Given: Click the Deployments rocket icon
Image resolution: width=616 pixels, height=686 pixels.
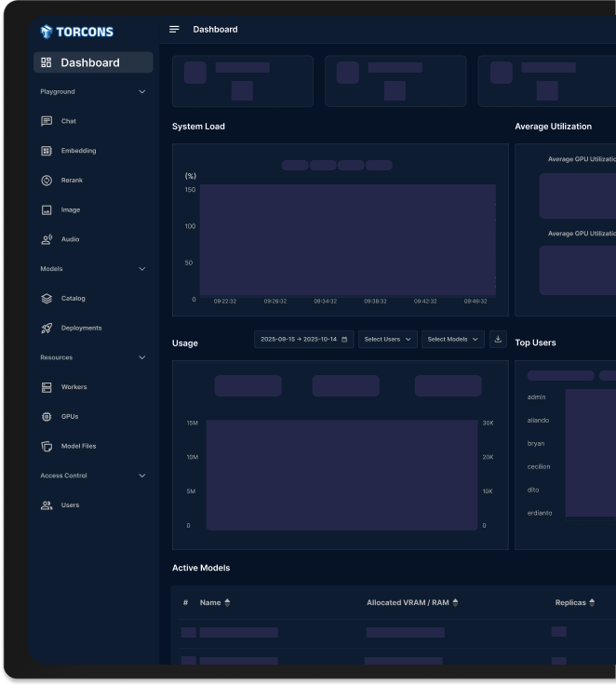Looking at the screenshot, I should [x=47, y=329].
